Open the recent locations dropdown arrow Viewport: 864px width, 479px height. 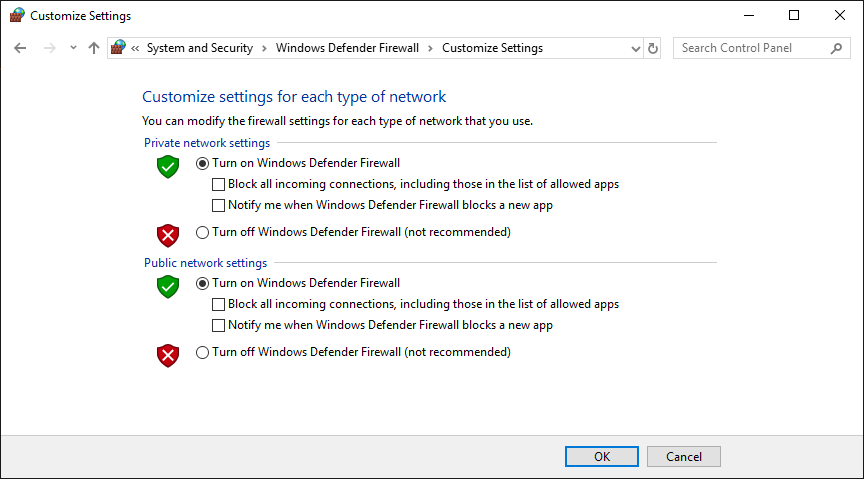[x=73, y=48]
